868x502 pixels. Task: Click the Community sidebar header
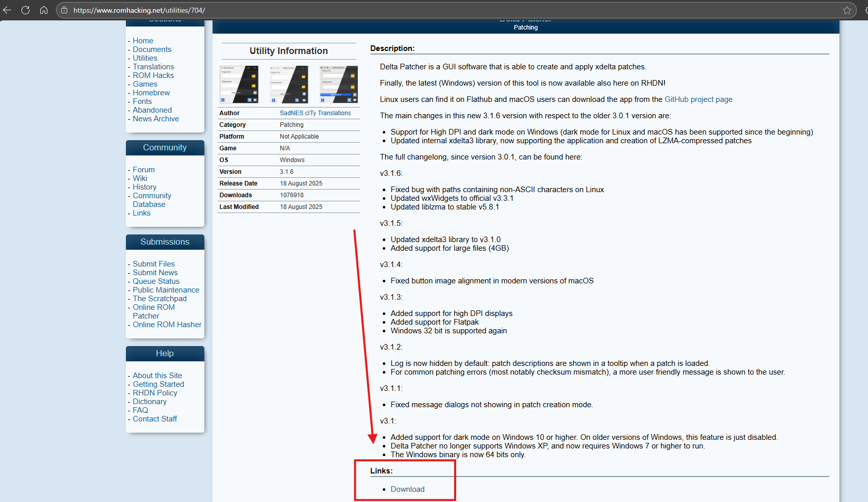[165, 147]
